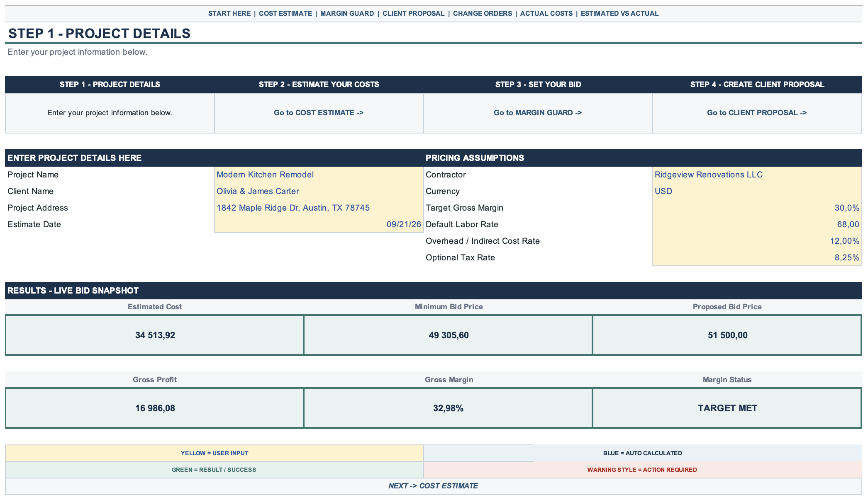Click the Target Gross Margin label
This screenshot has height=500, width=868.
click(464, 208)
